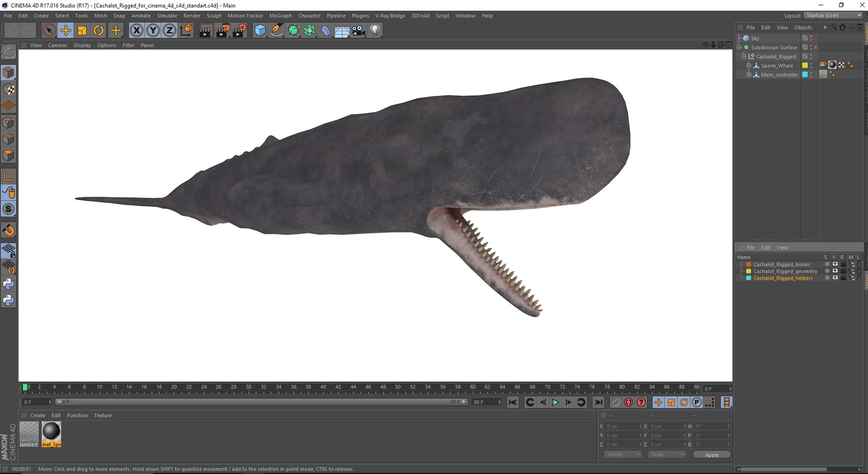Click the Cachalot_Rigged_geometry yellow layer swatch
The width and height of the screenshot is (868, 474).
click(748, 271)
